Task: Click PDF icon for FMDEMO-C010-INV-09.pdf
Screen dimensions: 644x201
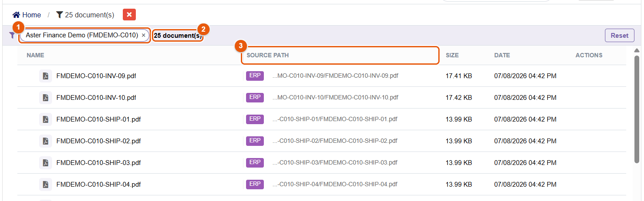Action: pos(46,76)
